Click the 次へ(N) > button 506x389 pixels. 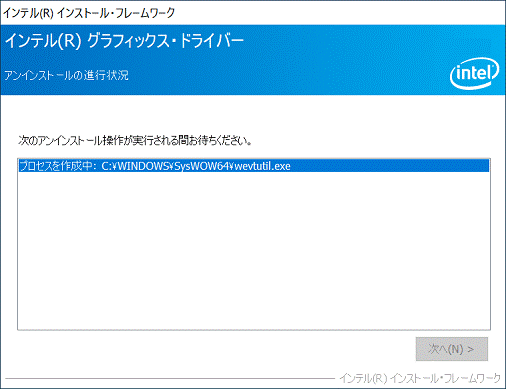pos(452,349)
